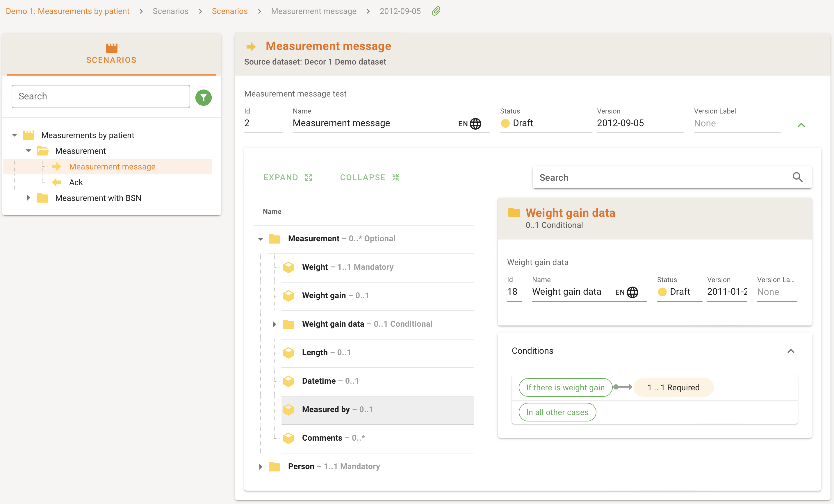Open Demo 1 breadcrumb link
The width and height of the screenshot is (834, 504).
point(68,11)
